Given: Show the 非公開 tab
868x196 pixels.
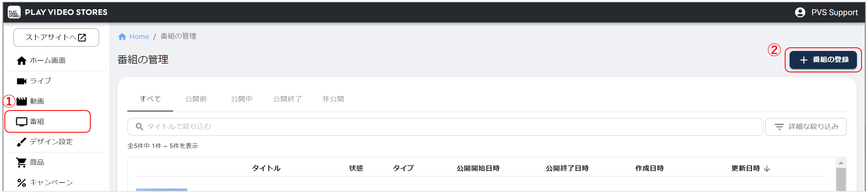Looking at the screenshot, I should [x=333, y=99].
